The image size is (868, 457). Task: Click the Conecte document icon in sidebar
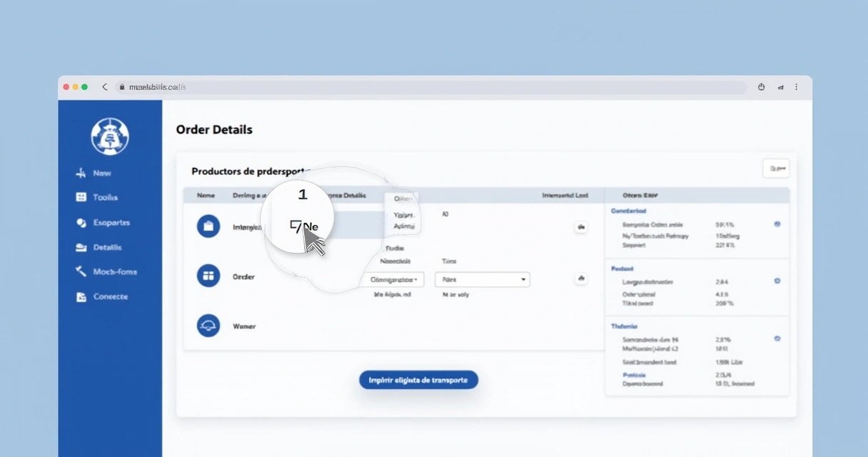pyautogui.click(x=81, y=296)
